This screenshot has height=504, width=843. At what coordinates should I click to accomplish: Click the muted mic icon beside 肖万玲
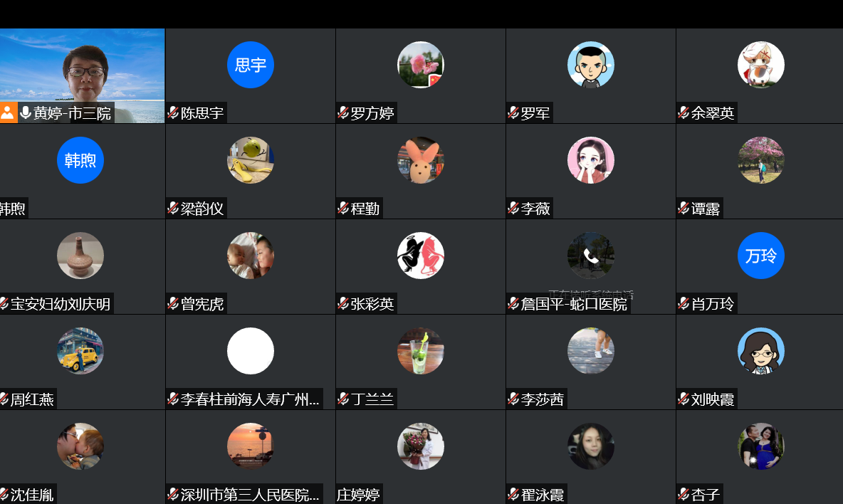coord(684,303)
